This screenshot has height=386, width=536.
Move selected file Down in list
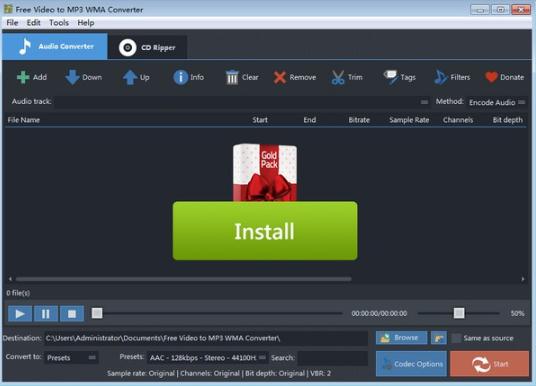click(x=83, y=77)
